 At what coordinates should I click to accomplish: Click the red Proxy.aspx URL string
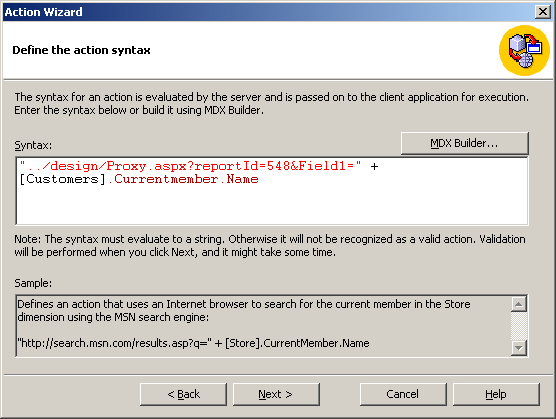(190, 166)
